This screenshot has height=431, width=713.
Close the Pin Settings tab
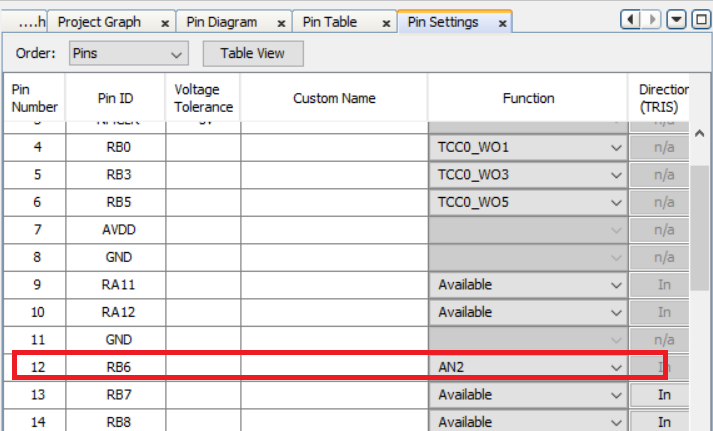(501, 22)
